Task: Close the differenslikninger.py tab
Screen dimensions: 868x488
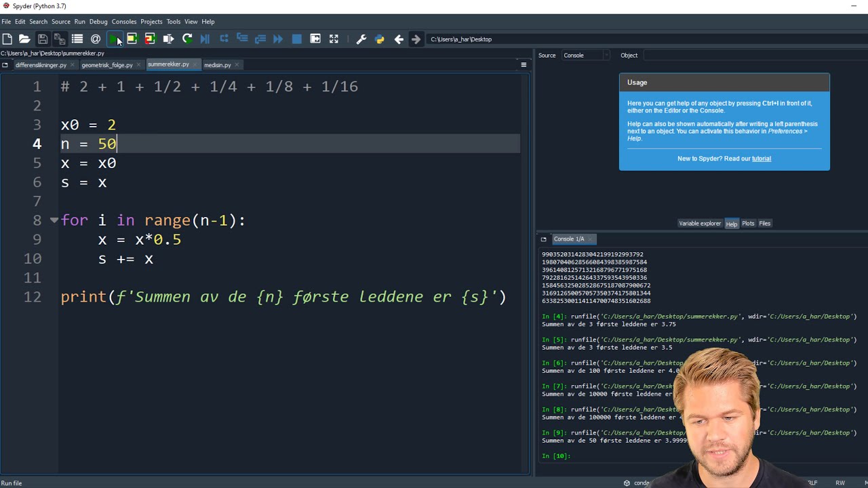Action: click(x=73, y=65)
